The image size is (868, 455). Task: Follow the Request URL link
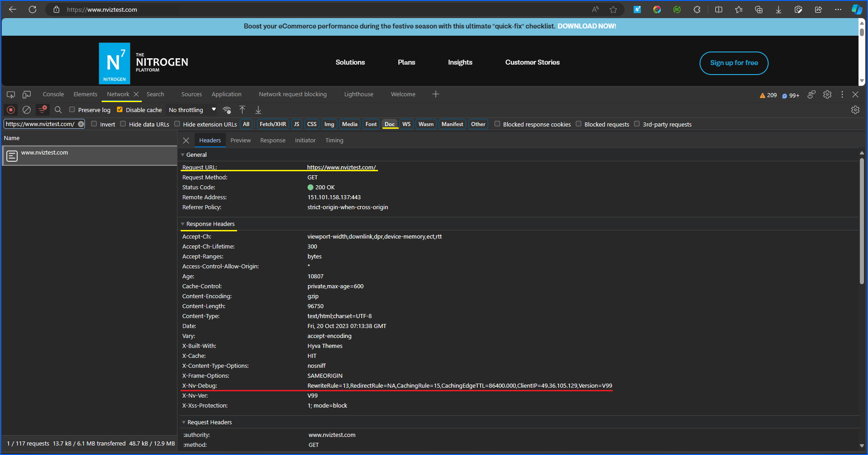tap(342, 167)
